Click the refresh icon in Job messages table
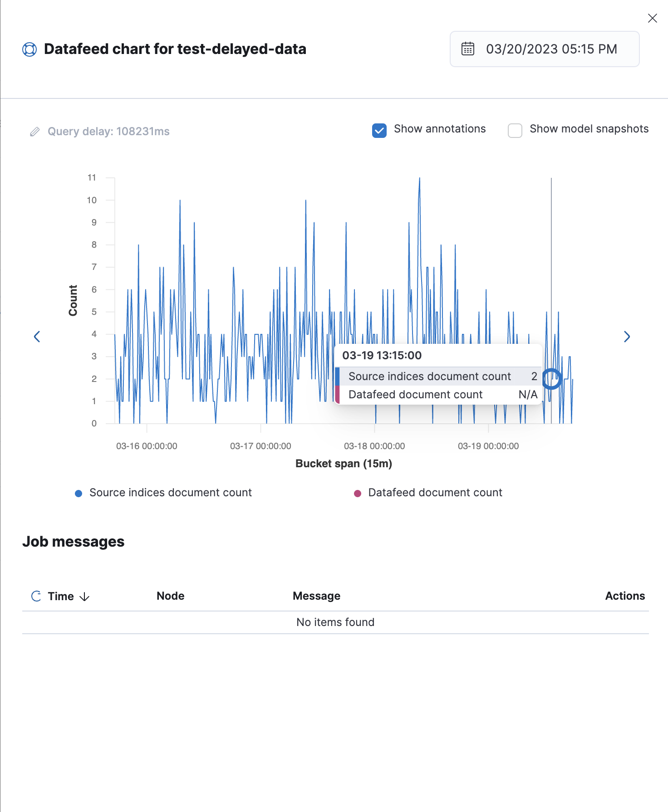 pyautogui.click(x=36, y=596)
